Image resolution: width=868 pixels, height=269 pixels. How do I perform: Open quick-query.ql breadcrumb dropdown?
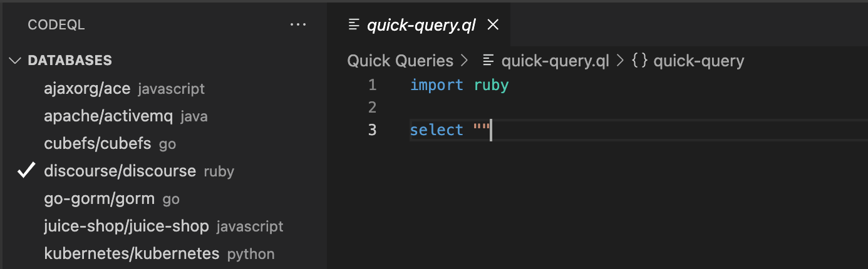tap(555, 61)
